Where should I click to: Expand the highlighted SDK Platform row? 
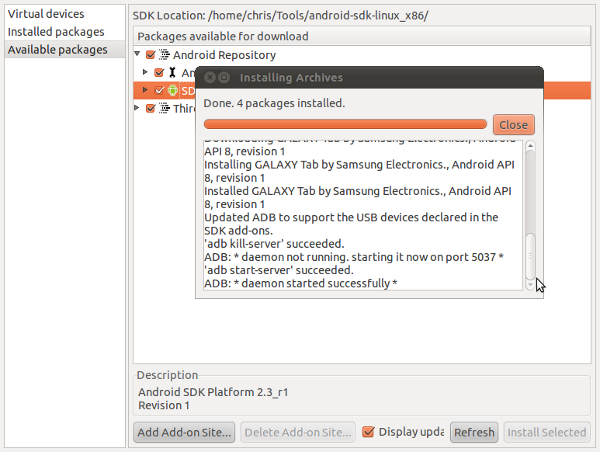[146, 90]
